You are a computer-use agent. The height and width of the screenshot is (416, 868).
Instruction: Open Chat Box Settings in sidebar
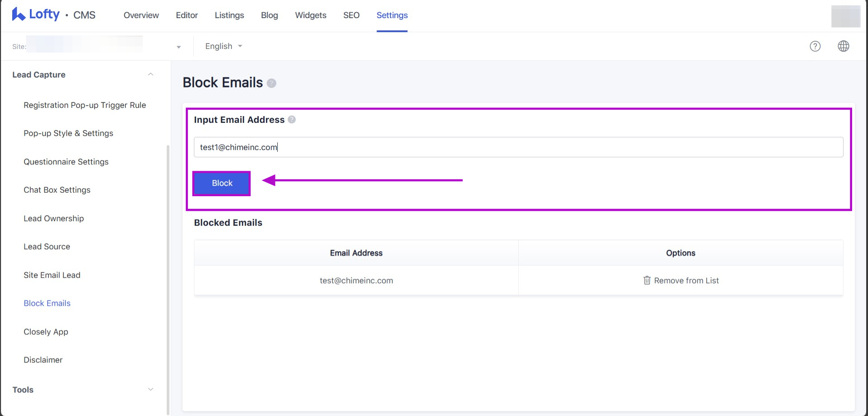(57, 190)
